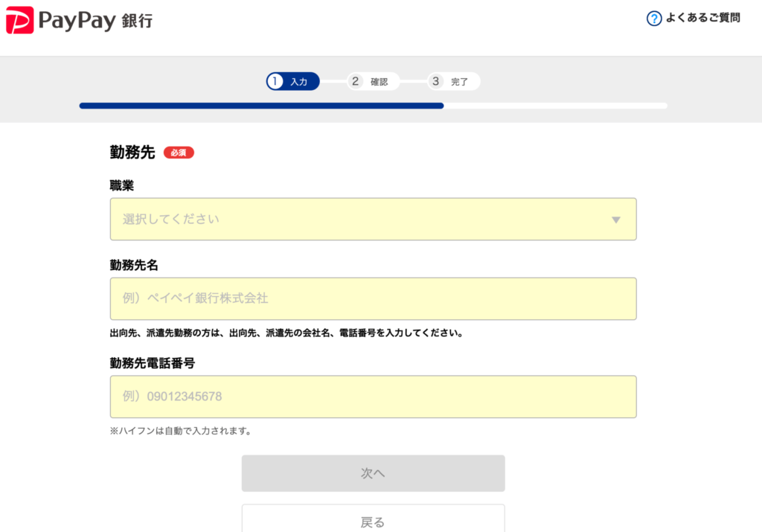The height and width of the screenshot is (532, 762).
Task: Click the blue progress bar
Action: (x=261, y=106)
